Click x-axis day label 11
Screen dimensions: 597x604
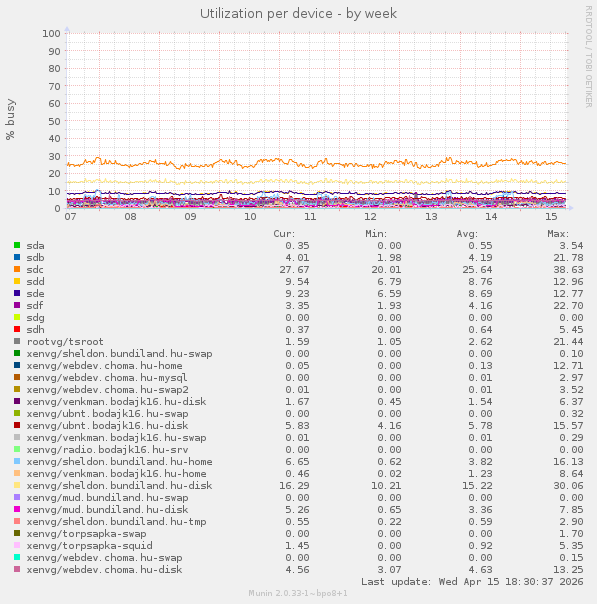pos(310,217)
